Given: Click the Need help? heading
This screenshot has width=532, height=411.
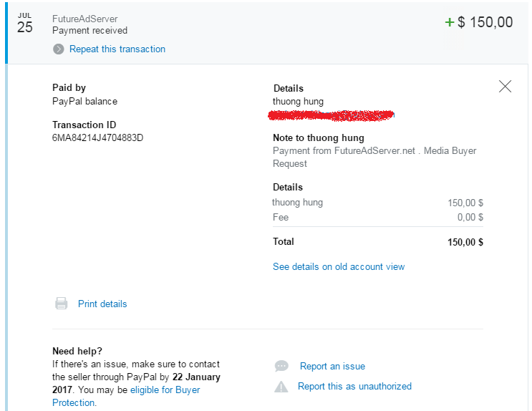Looking at the screenshot, I should pyautogui.click(x=77, y=351).
